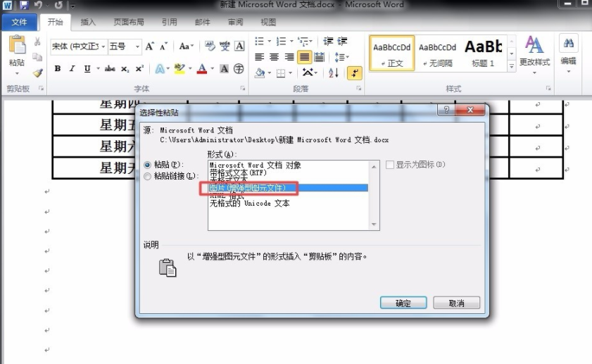Justify the paragraph text

pos(304,57)
